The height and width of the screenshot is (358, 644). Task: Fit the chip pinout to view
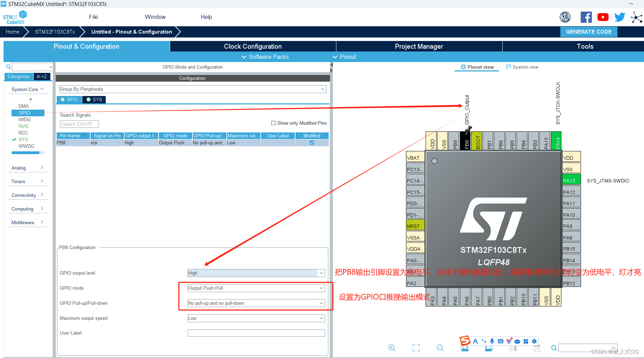tap(416, 348)
